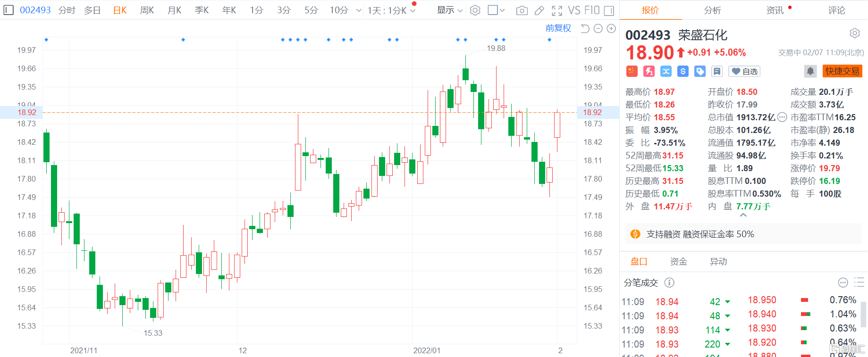This screenshot has width=868, height=357.
Task: Click the 前复权 link
Action: 558,28
